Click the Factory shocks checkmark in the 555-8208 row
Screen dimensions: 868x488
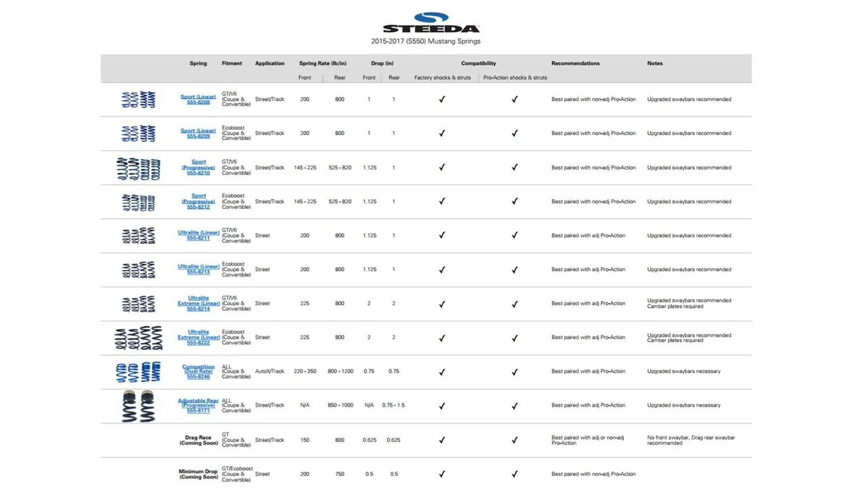[441, 99]
